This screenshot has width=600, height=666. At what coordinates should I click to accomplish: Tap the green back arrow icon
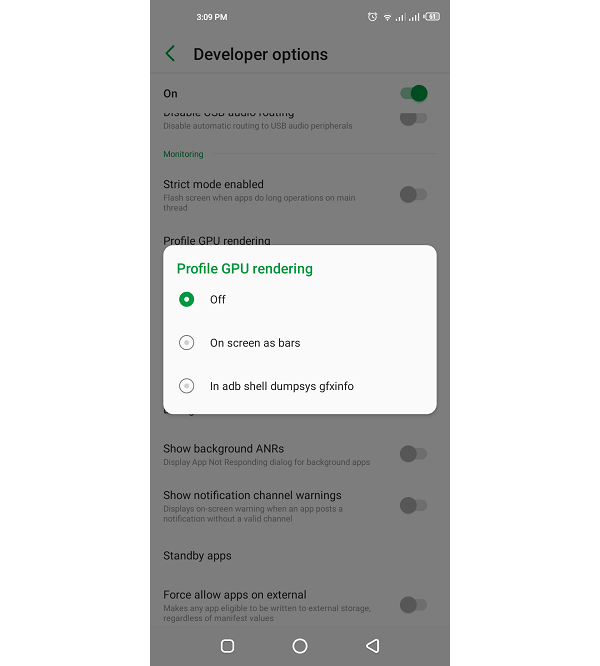coord(170,54)
